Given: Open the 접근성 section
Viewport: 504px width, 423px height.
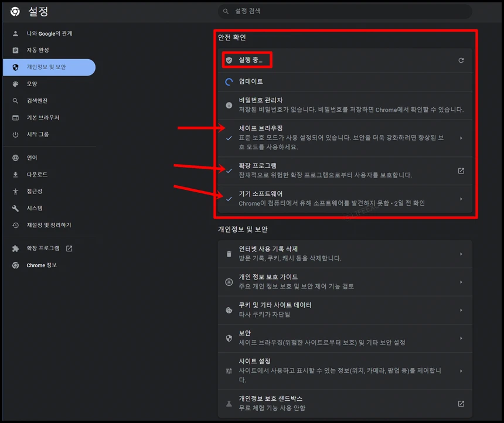Looking at the screenshot, I should tap(49, 192).
